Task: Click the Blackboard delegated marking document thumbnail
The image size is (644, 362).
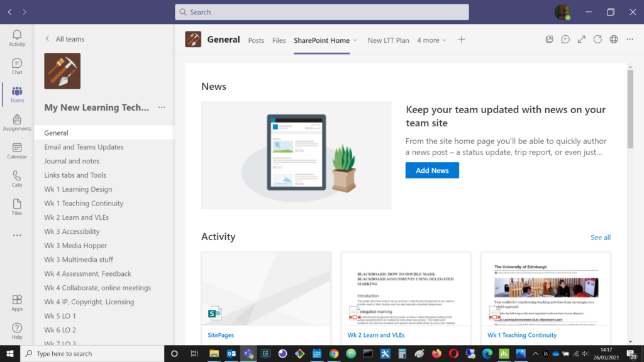Action: pos(406,289)
